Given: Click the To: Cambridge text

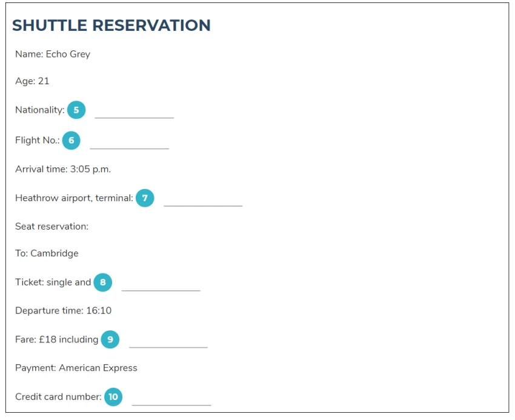Looking at the screenshot, I should coord(47,253).
